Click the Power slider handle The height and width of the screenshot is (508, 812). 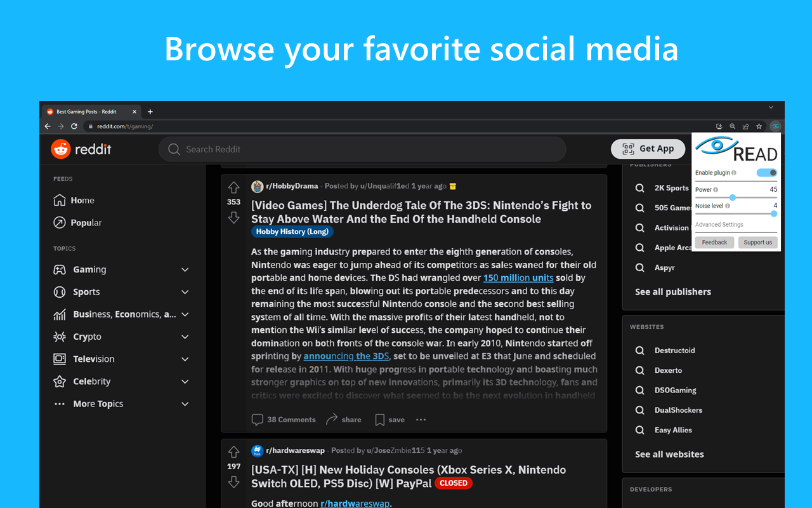[x=732, y=197]
